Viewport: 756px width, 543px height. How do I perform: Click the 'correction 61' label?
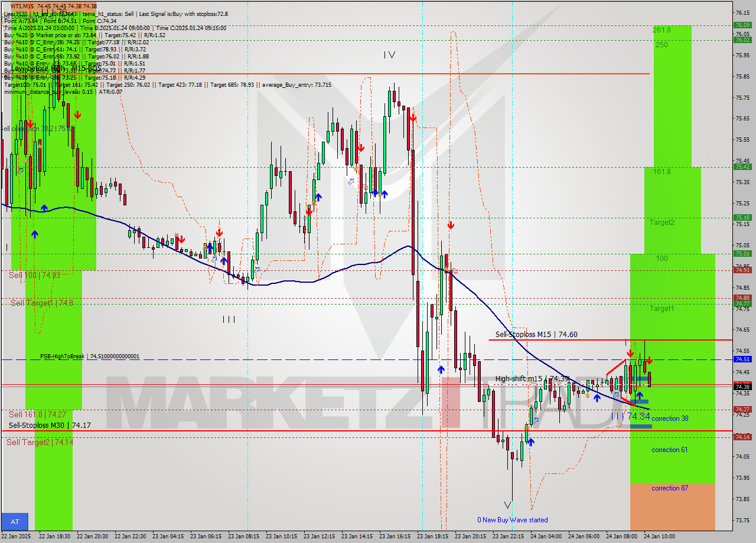[670, 450]
